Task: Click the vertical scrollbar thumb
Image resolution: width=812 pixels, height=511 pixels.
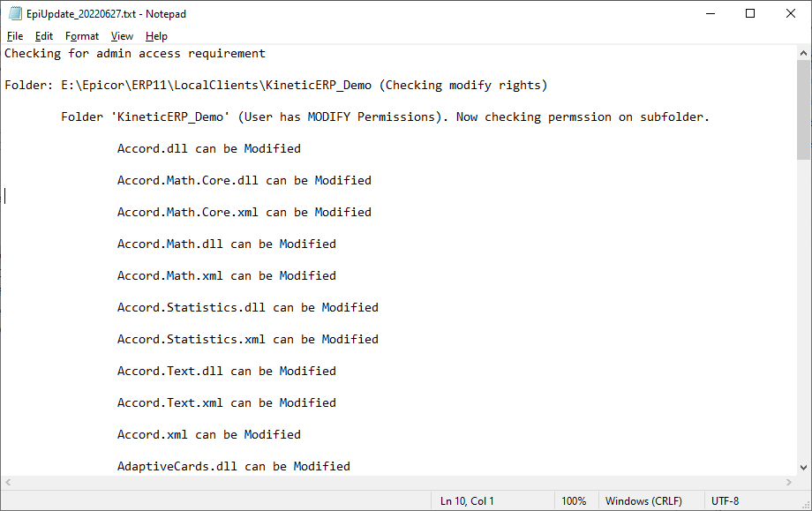Action: click(803, 109)
